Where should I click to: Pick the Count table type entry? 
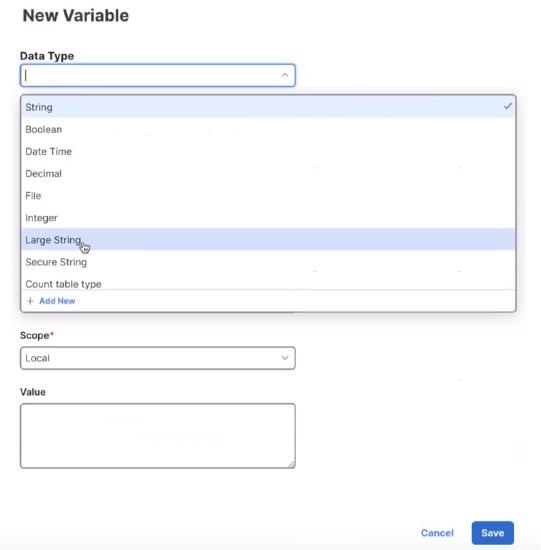(x=268, y=283)
